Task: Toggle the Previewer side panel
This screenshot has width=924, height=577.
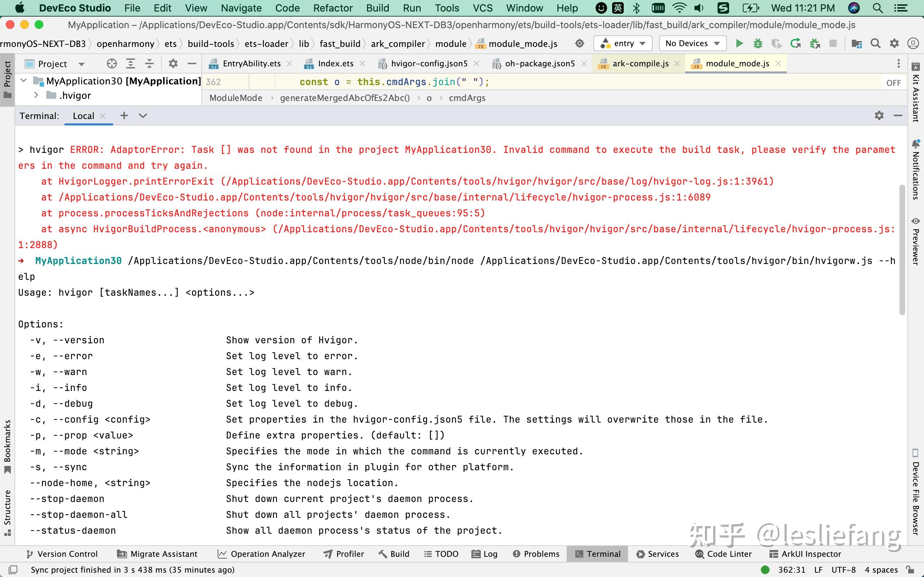Action: point(915,241)
